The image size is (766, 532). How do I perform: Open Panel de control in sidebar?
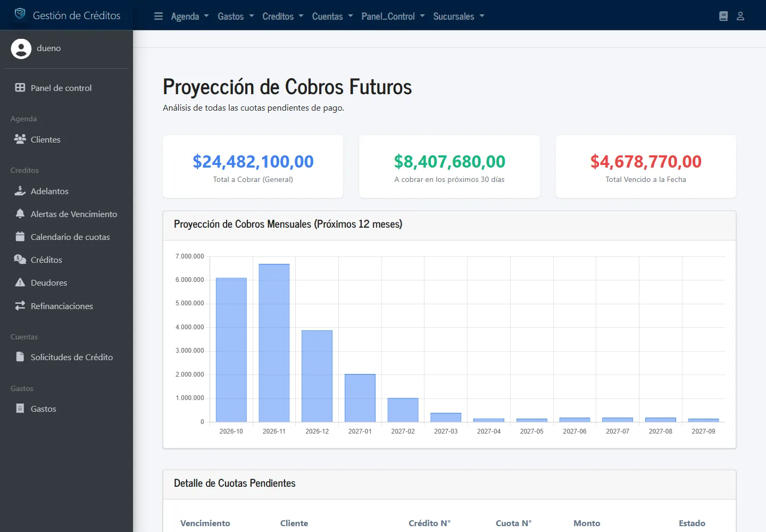[x=66, y=88]
